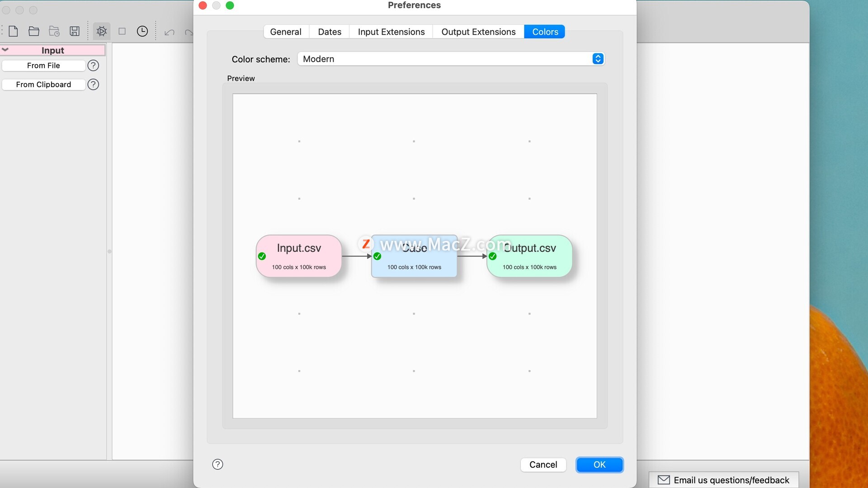
Task: Click the undo arrow icon
Action: pos(170,32)
